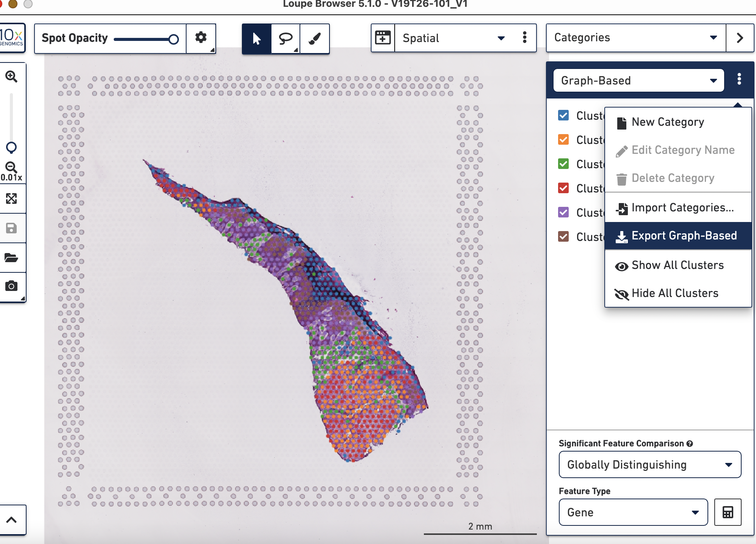Select Import Categories menu entry
The width and height of the screenshot is (756, 544).
point(678,208)
